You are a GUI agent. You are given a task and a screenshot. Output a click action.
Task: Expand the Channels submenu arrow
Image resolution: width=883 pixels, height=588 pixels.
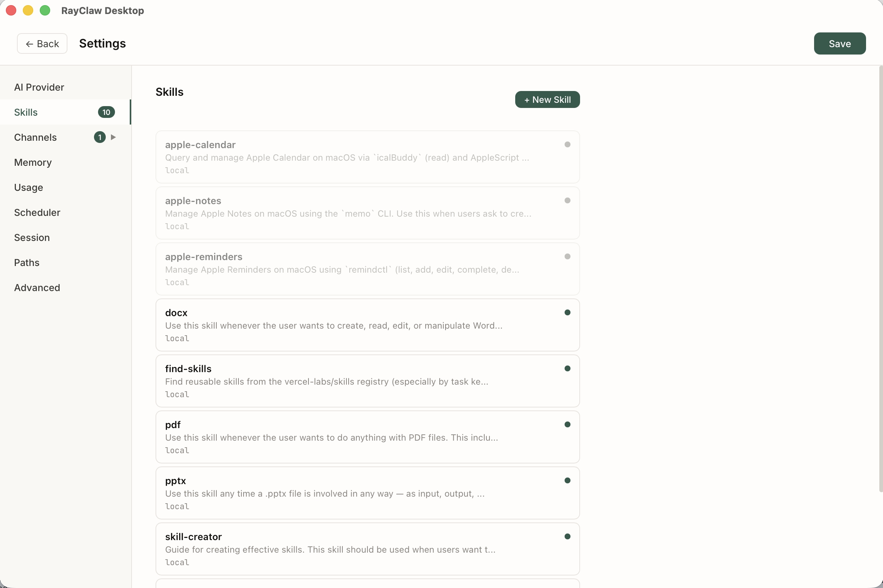113,137
